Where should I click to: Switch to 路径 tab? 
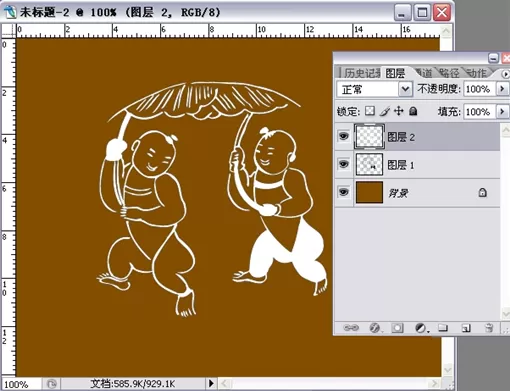pyautogui.click(x=449, y=73)
